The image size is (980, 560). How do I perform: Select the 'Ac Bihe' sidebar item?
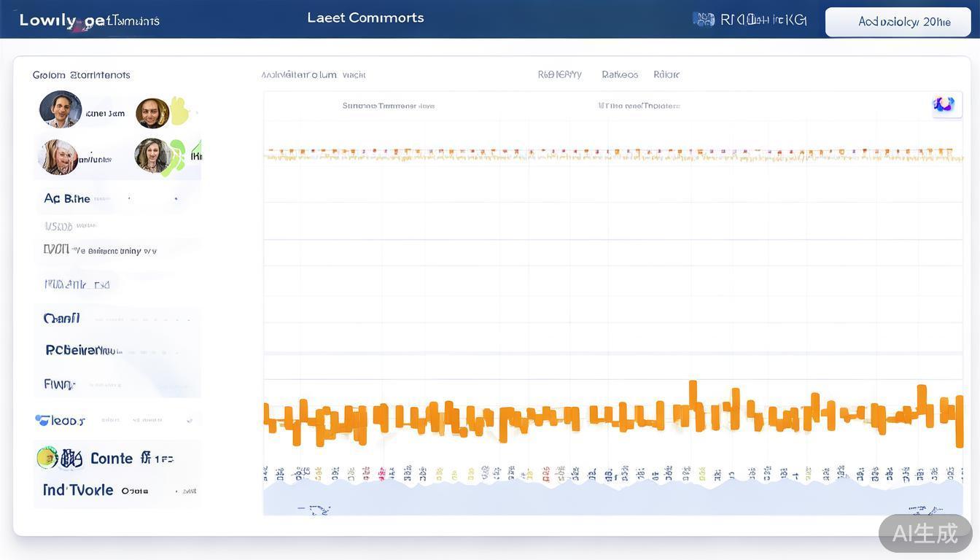tap(67, 198)
